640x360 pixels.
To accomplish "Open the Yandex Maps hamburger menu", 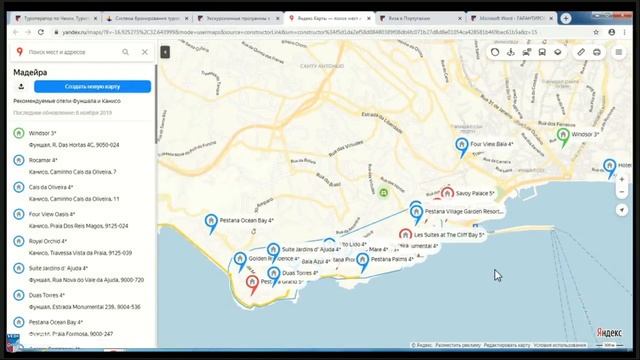I will [619, 52].
